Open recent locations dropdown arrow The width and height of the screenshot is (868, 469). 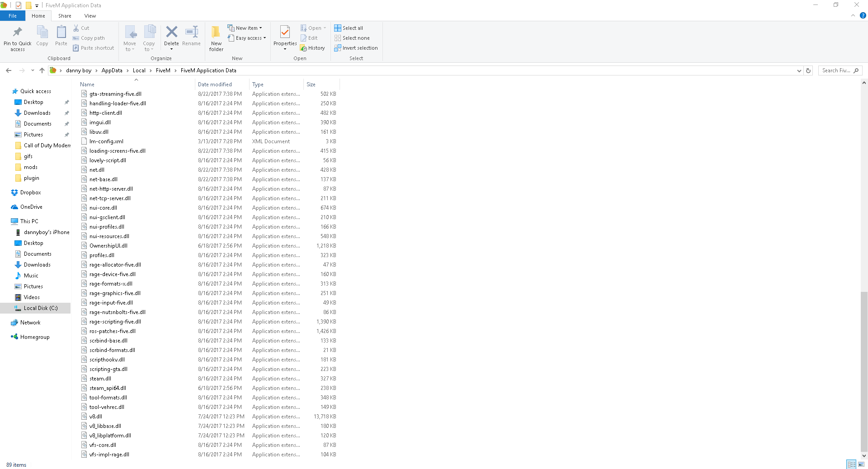[x=33, y=70]
